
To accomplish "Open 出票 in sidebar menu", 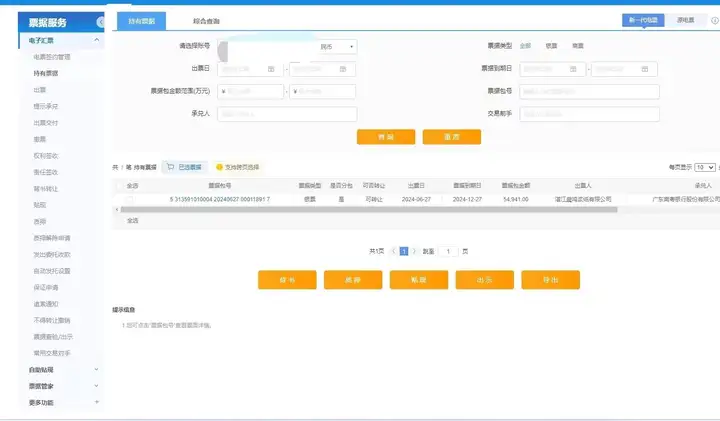I will pyautogui.click(x=39, y=90).
